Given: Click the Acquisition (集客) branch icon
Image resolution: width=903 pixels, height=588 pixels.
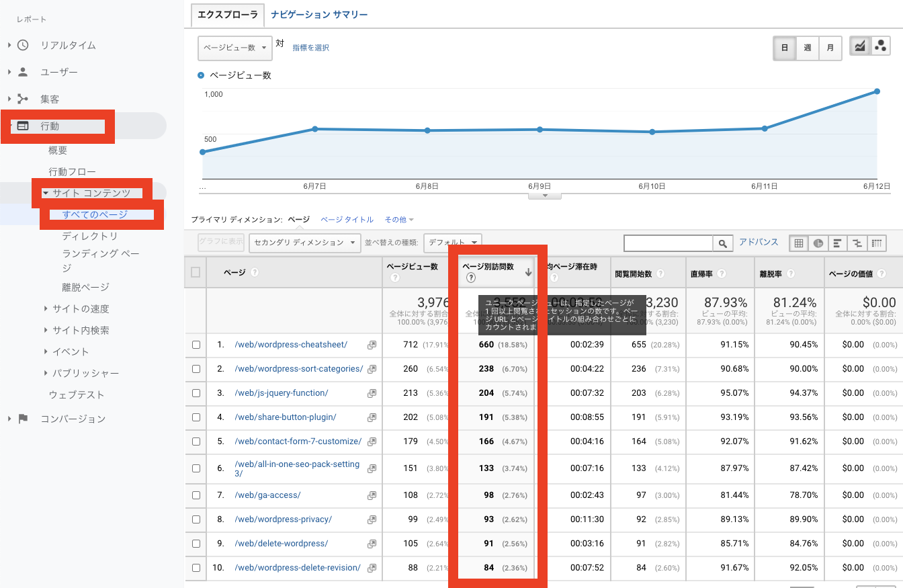Looking at the screenshot, I should point(23,99).
